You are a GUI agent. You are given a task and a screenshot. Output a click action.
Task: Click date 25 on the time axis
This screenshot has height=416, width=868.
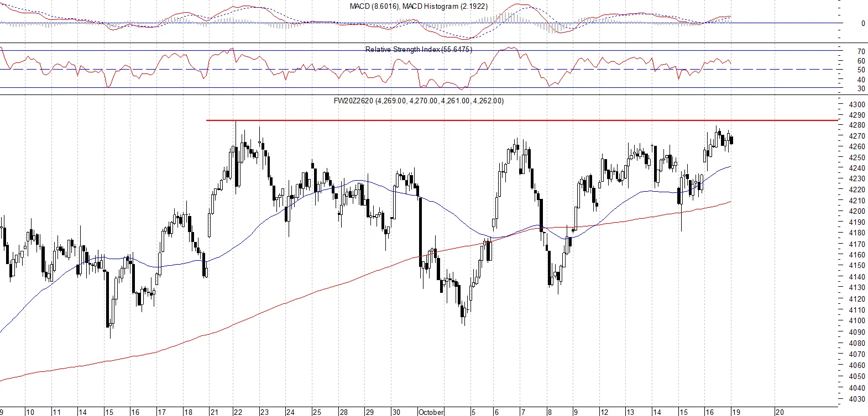pos(317,412)
